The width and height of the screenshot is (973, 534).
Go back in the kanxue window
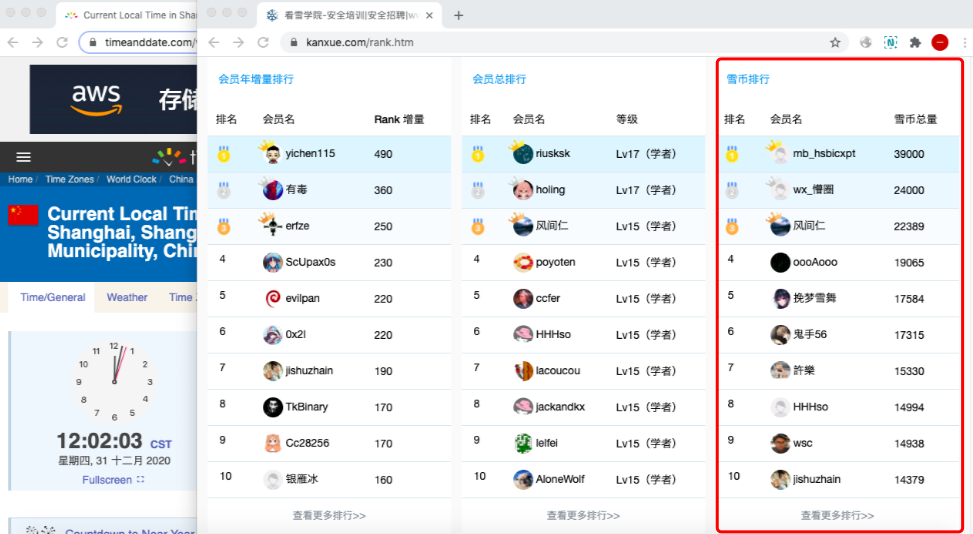click(214, 42)
